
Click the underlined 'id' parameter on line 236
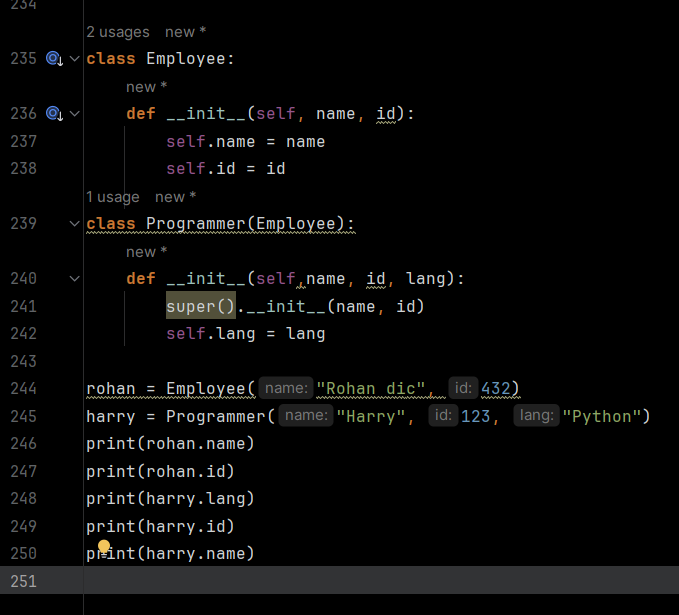coord(386,114)
